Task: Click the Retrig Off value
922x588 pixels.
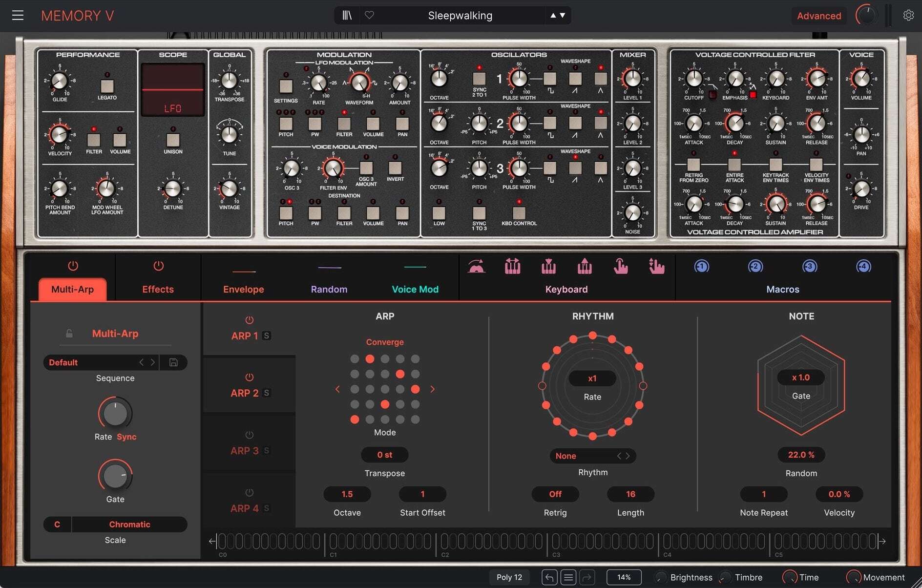Action: (555, 494)
